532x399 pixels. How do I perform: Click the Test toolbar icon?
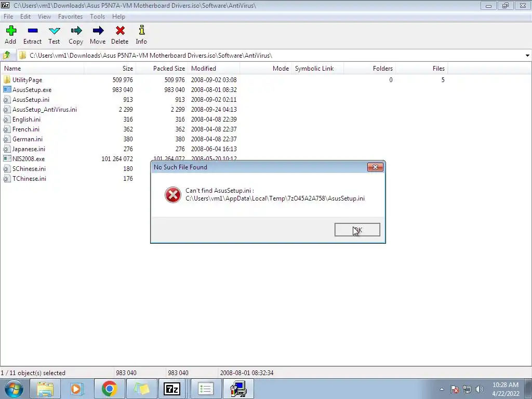point(54,31)
